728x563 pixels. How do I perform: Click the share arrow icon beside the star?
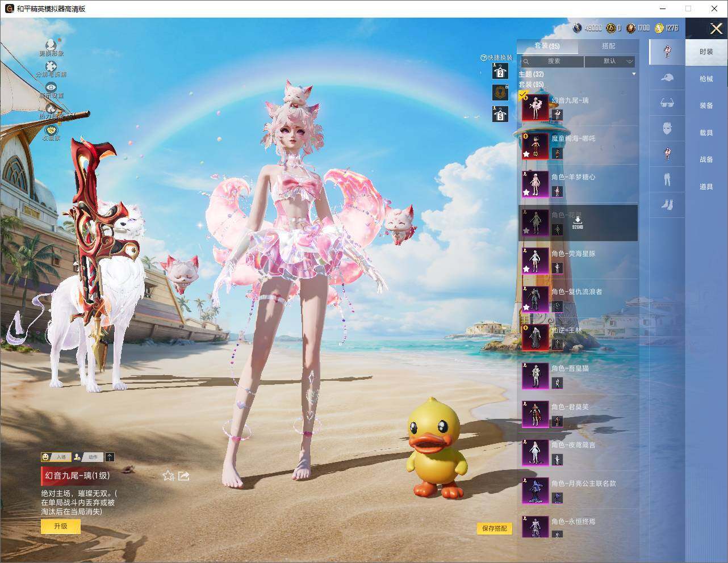(183, 476)
